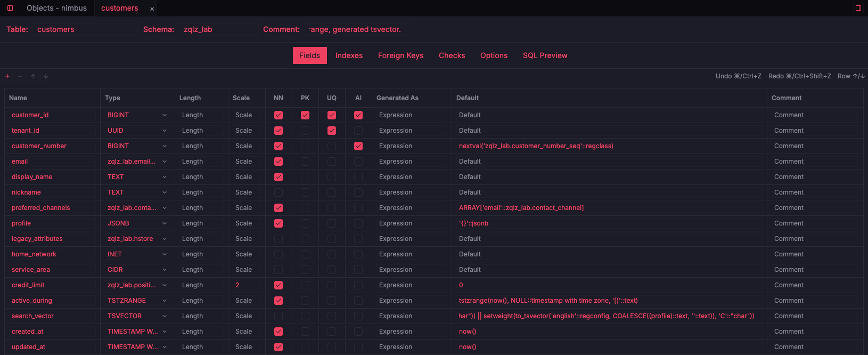868x355 pixels.
Task: Toggle the right sidebar panel icon
Action: (x=858, y=8)
